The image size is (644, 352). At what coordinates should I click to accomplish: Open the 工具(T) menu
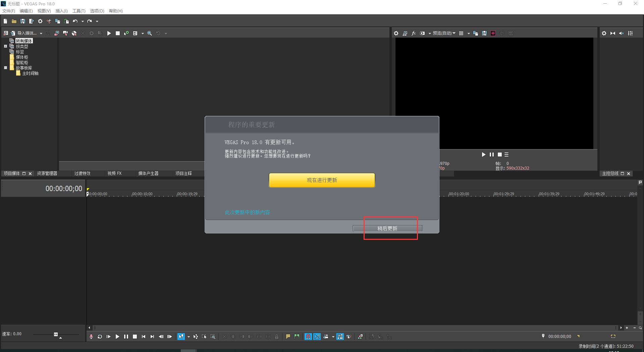pyautogui.click(x=79, y=11)
